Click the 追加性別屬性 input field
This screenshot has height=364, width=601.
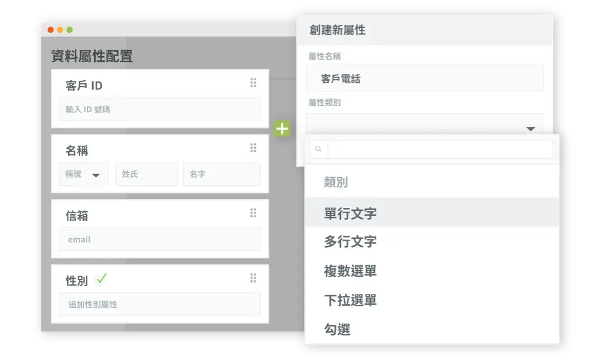coord(159,304)
